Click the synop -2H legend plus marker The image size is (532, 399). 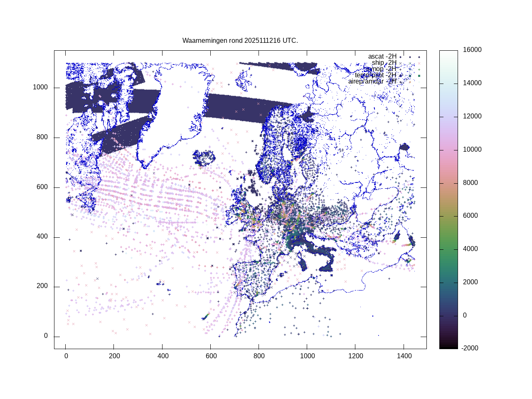click(x=400, y=69)
